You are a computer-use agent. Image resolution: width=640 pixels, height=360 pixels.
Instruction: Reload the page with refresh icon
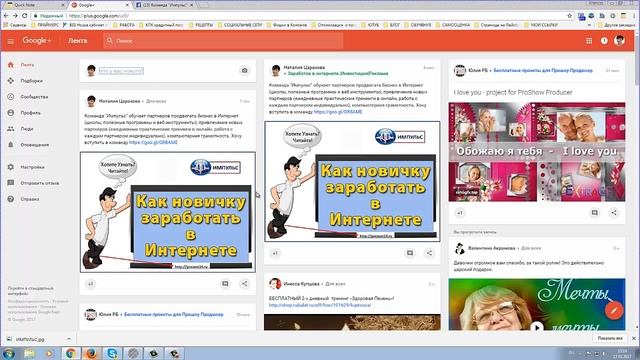click(x=24, y=16)
